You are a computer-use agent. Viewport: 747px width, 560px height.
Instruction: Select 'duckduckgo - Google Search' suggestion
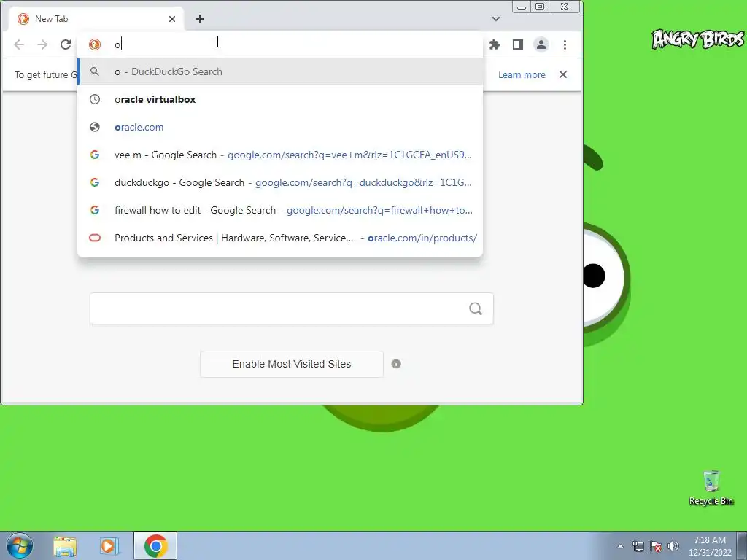(x=280, y=182)
